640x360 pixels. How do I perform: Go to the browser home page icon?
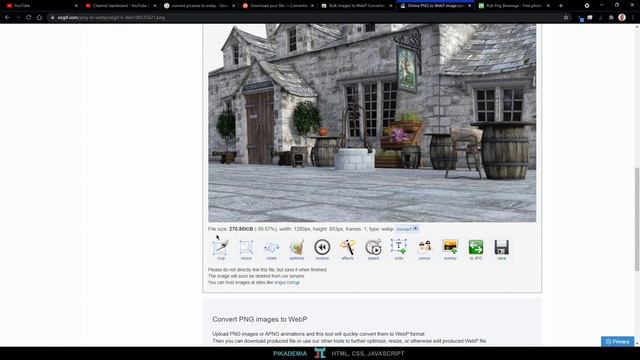click(39, 18)
